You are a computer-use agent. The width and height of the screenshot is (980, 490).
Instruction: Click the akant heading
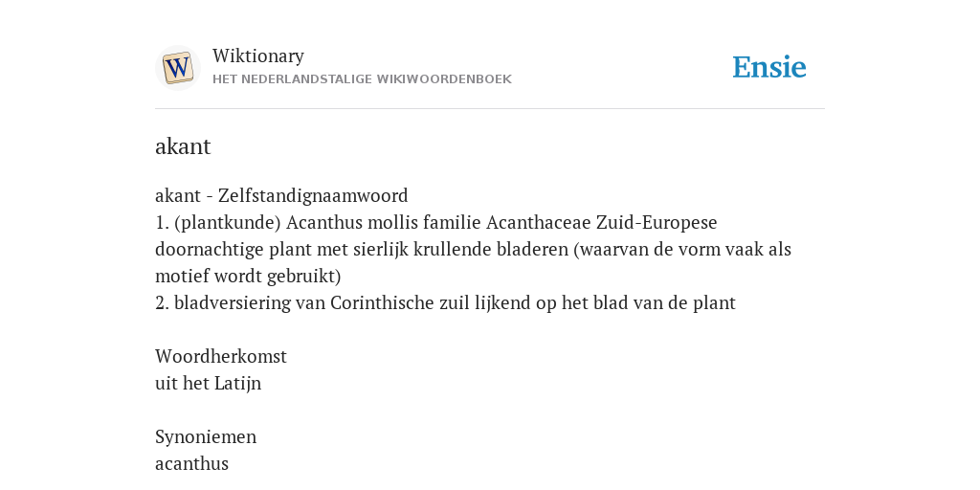click(x=183, y=146)
